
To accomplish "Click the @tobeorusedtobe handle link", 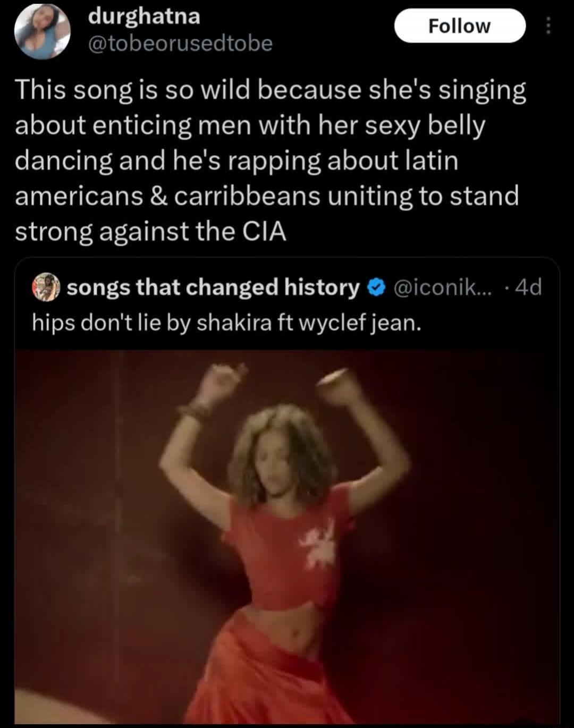I will click(178, 45).
